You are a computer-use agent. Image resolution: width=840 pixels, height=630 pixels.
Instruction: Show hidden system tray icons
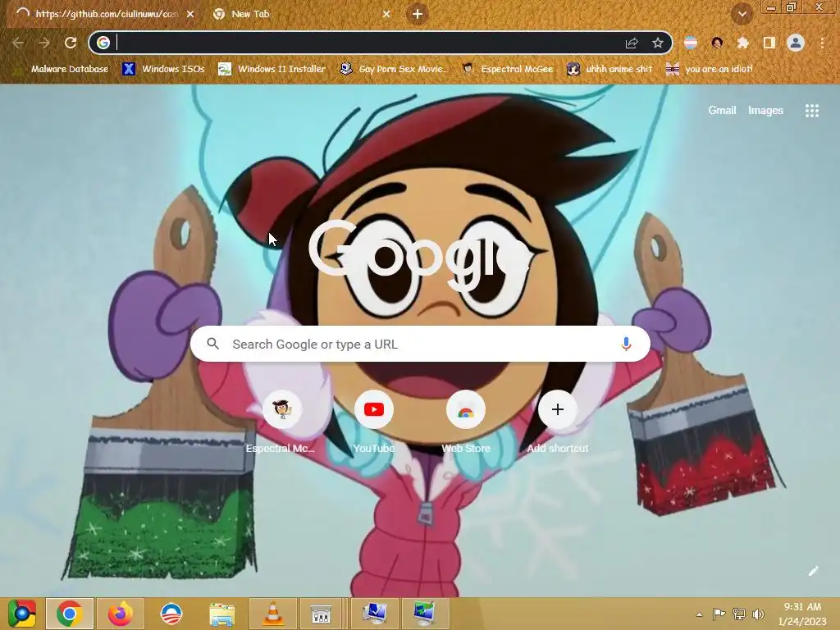(x=699, y=614)
